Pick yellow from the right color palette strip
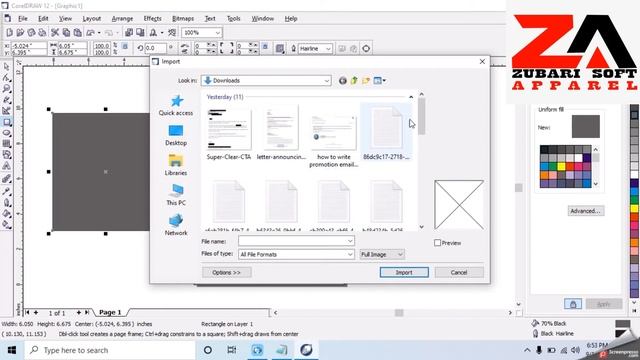640x360 pixels. click(x=635, y=209)
